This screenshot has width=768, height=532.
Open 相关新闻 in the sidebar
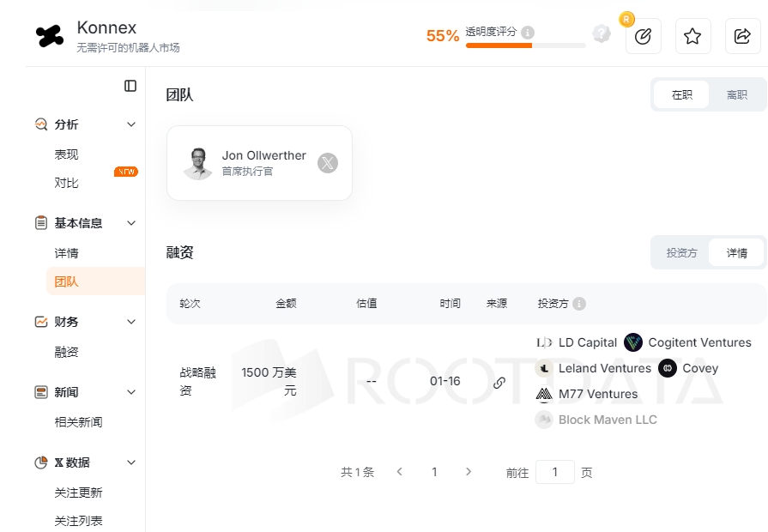(x=78, y=422)
